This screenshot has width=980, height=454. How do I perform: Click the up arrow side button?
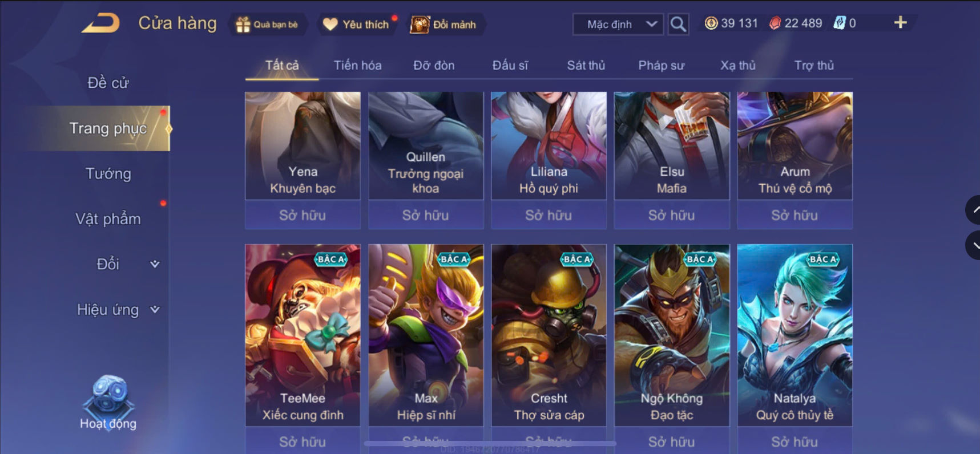(973, 210)
